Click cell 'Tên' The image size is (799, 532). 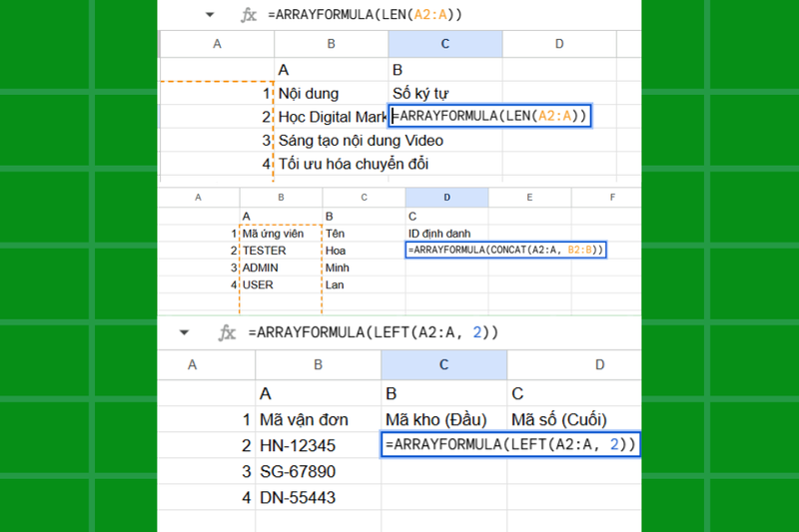(364, 234)
